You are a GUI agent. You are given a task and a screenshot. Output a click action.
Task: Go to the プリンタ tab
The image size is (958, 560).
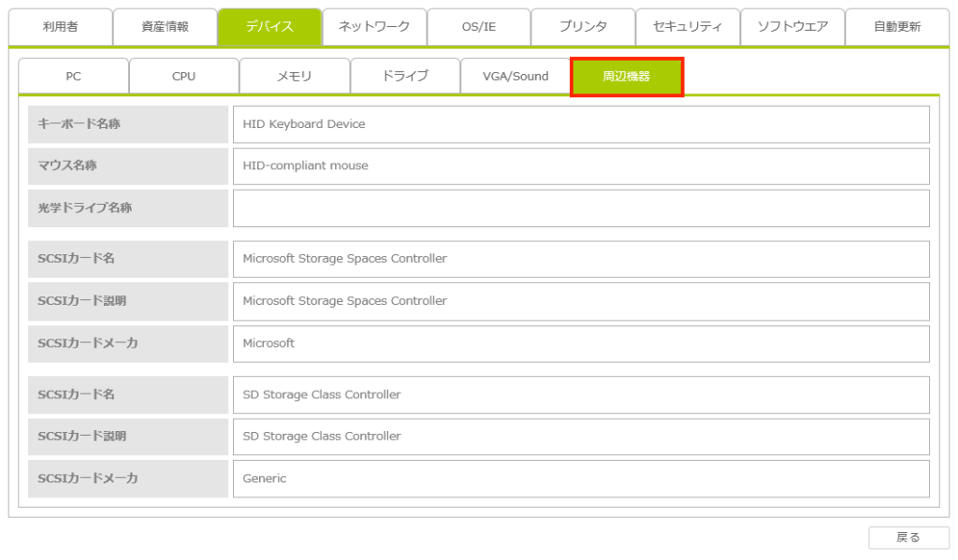click(583, 27)
